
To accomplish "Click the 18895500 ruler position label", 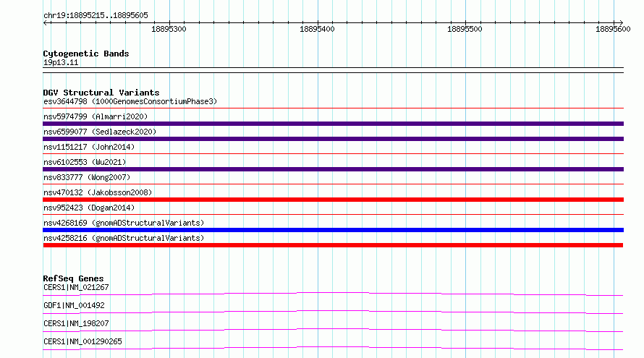I will point(465,29).
